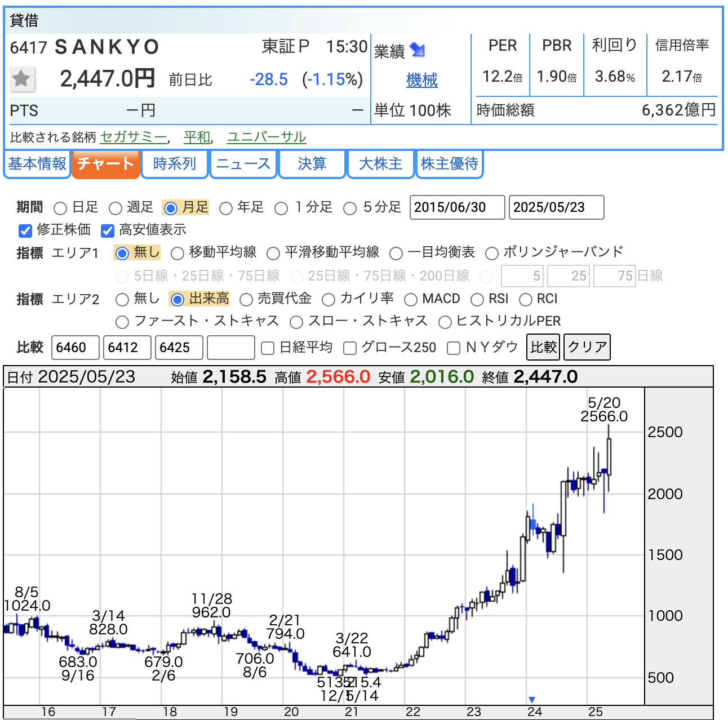Click the start date field 2015/06/30
This screenshot has height=720, width=728.
pyautogui.click(x=458, y=207)
